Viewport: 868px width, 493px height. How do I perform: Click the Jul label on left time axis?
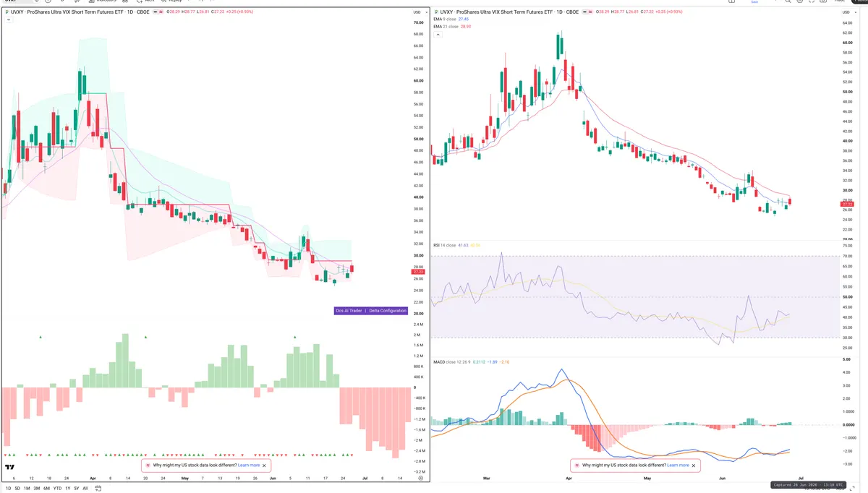365,479
